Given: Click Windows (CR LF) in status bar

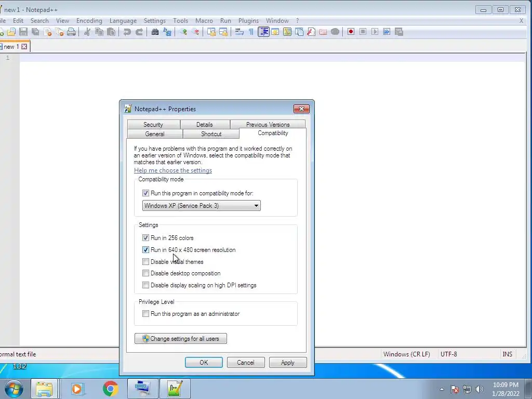Looking at the screenshot, I should tap(406, 354).
